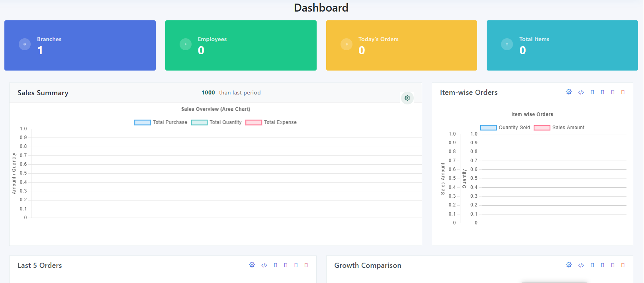
Task: Click the Today's Orders card round icon
Action: tap(346, 44)
